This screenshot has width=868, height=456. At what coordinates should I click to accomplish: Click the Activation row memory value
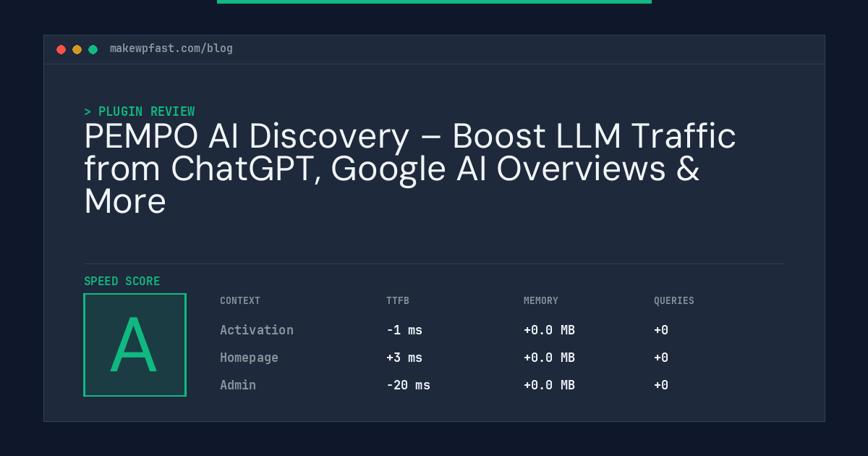[x=549, y=330]
